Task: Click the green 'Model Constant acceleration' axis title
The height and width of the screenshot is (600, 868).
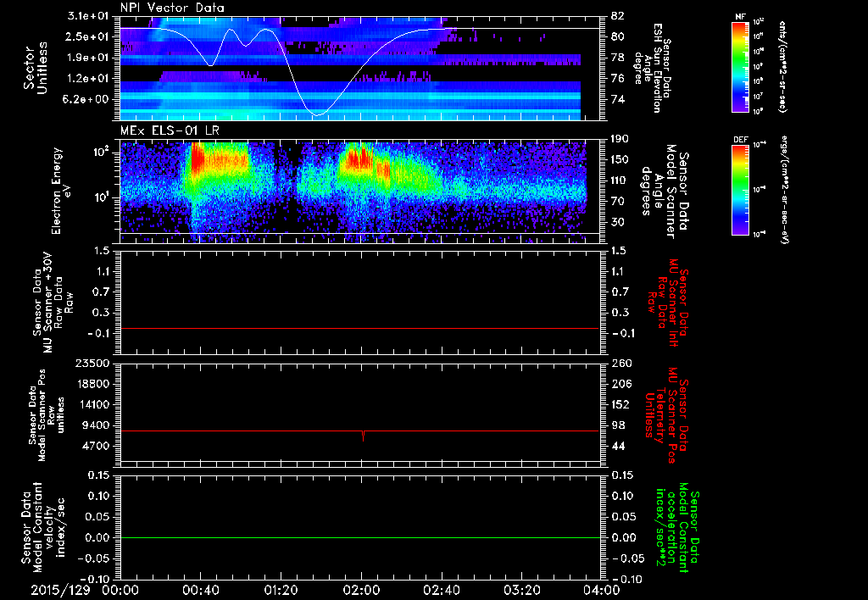Action: pos(677,529)
